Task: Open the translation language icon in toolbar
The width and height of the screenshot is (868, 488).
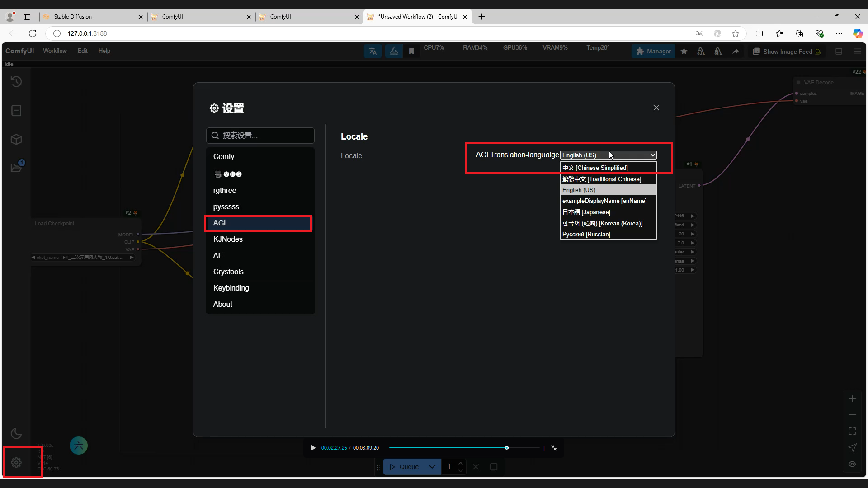Action: pyautogui.click(x=373, y=52)
